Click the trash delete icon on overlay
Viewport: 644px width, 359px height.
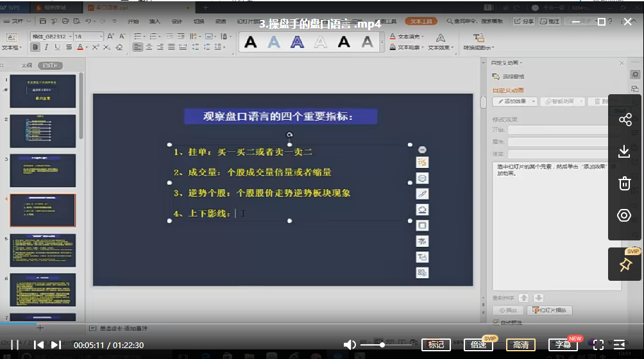tap(624, 183)
